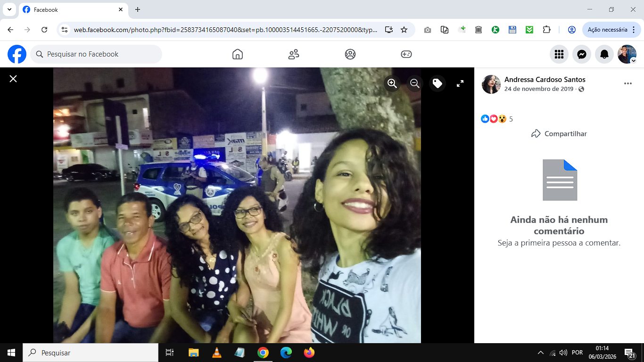Viewport: 644px width, 362px height.
Task: Launch VLC from the taskbar
Action: (x=216, y=353)
